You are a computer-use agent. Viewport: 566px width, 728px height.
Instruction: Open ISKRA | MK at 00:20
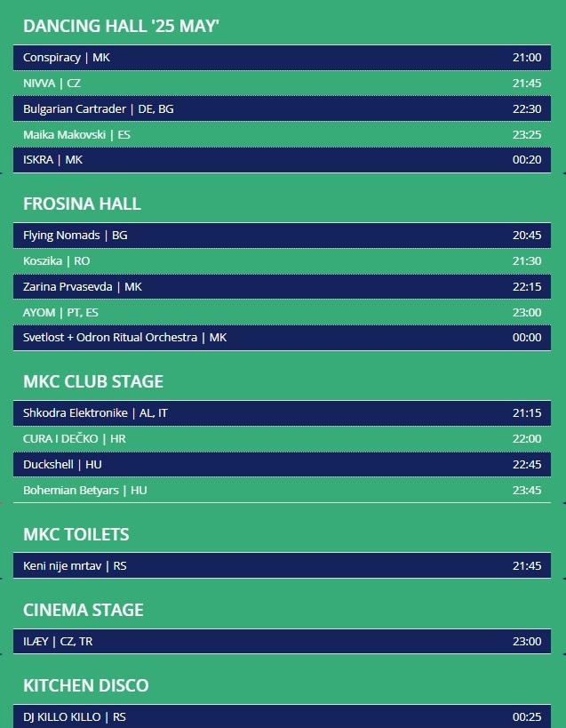point(282,160)
